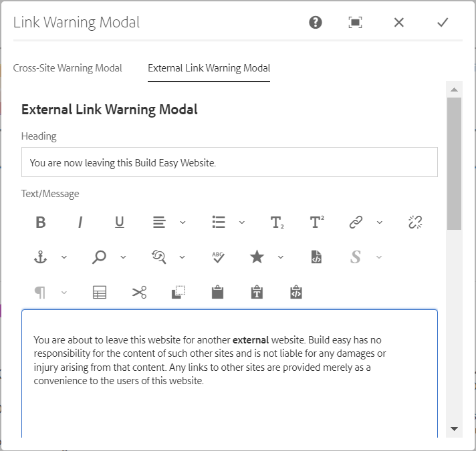476x451 pixels.
Task: Run the spell checker
Action: 218,257
